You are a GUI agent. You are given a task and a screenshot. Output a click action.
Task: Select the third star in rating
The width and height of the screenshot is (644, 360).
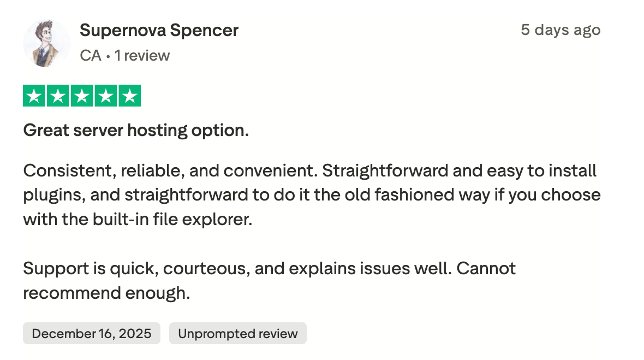82,96
